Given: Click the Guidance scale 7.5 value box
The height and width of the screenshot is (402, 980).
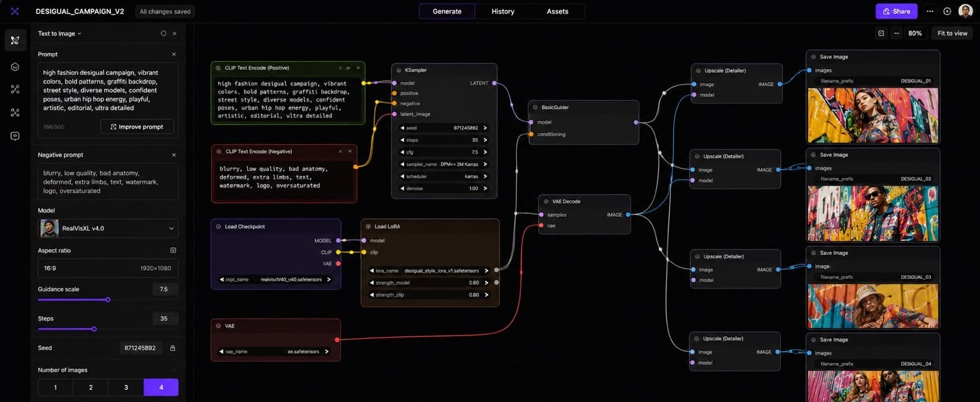Looking at the screenshot, I should pos(164,289).
